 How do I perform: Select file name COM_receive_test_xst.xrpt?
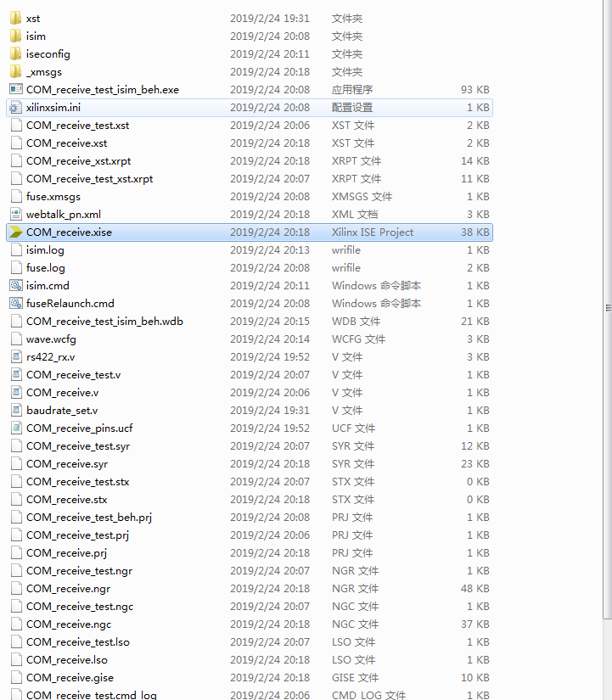point(89,178)
